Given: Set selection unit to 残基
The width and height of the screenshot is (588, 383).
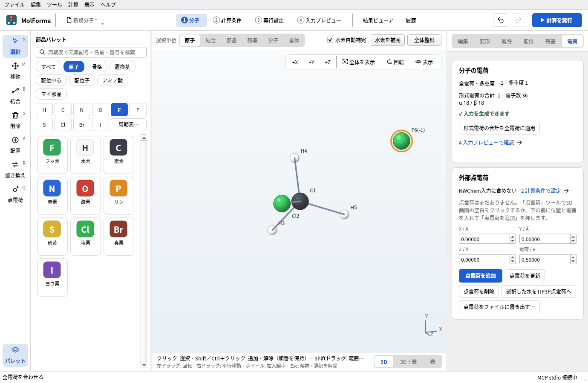Looking at the screenshot, I should click(252, 40).
